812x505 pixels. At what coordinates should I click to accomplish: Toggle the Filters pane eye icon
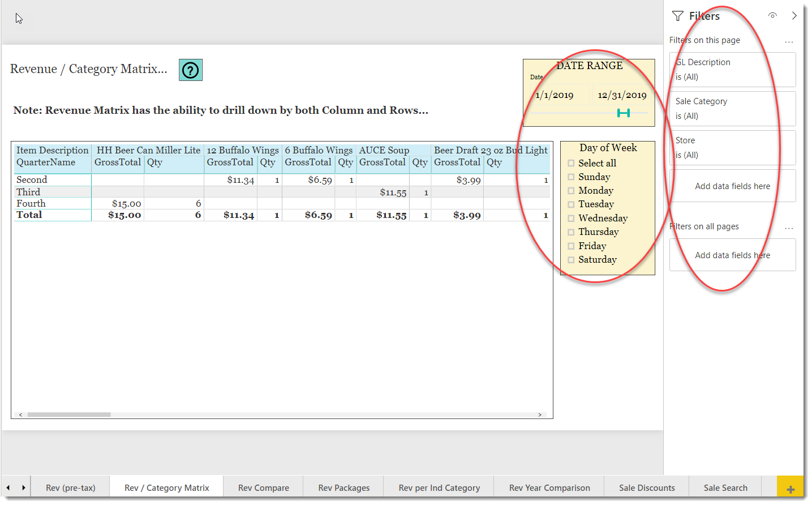click(772, 15)
